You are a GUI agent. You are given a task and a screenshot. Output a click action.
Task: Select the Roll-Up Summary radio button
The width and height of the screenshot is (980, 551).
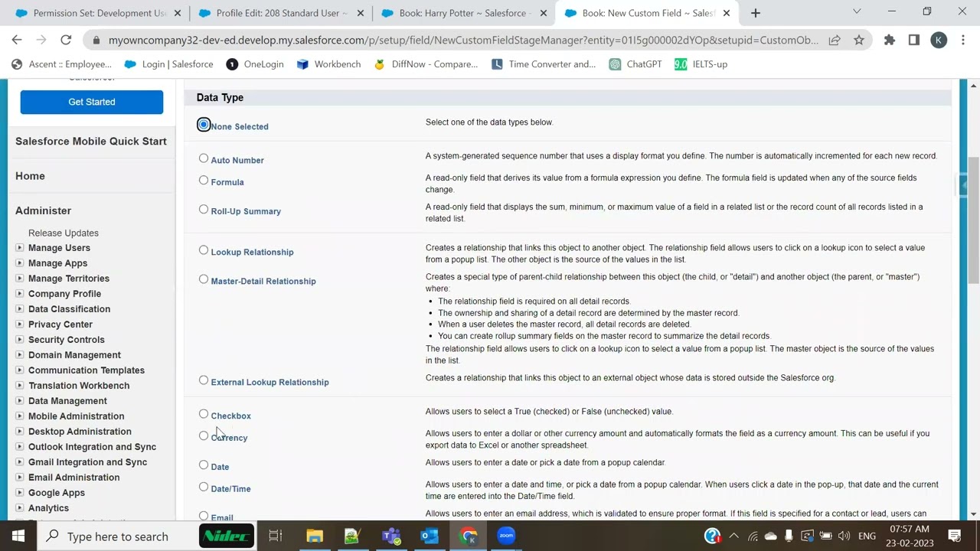(204, 210)
